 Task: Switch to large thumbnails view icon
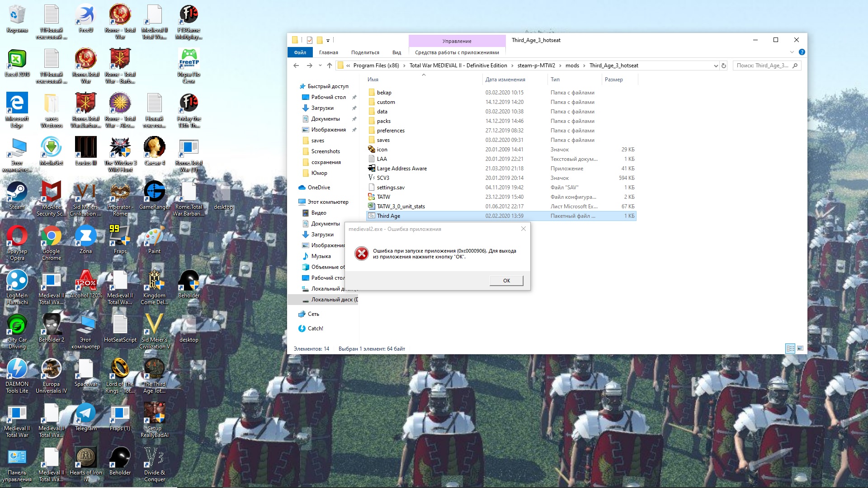[x=800, y=348]
